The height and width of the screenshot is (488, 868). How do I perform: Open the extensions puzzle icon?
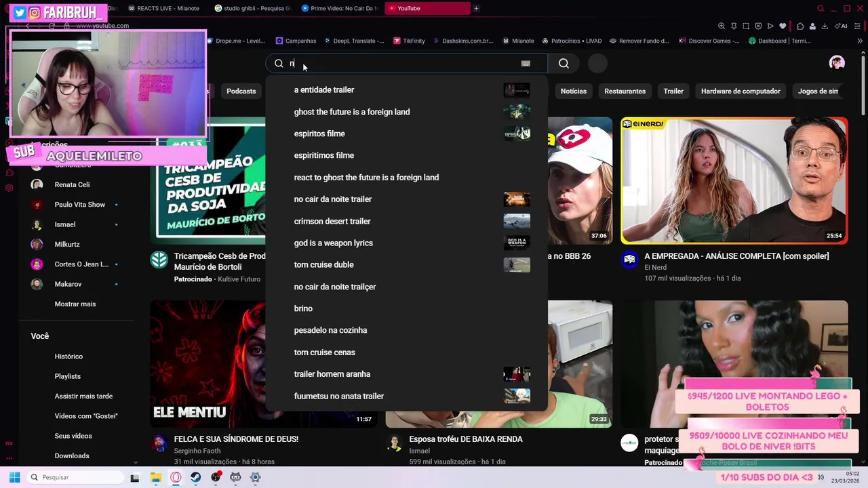pyautogui.click(x=800, y=26)
